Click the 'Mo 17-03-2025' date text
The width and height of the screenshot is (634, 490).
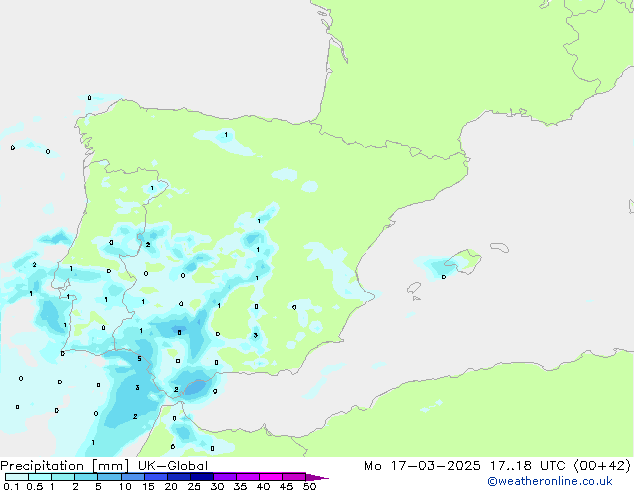(422, 466)
